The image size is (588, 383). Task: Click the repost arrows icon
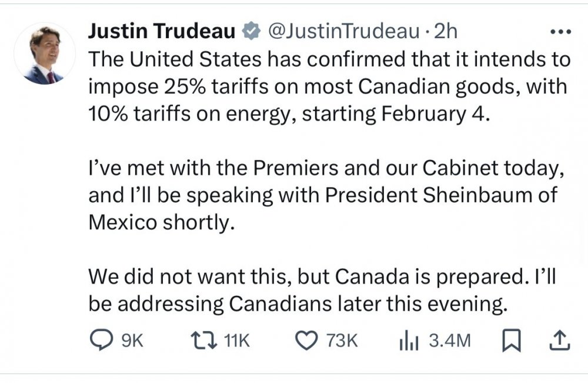coord(203,341)
